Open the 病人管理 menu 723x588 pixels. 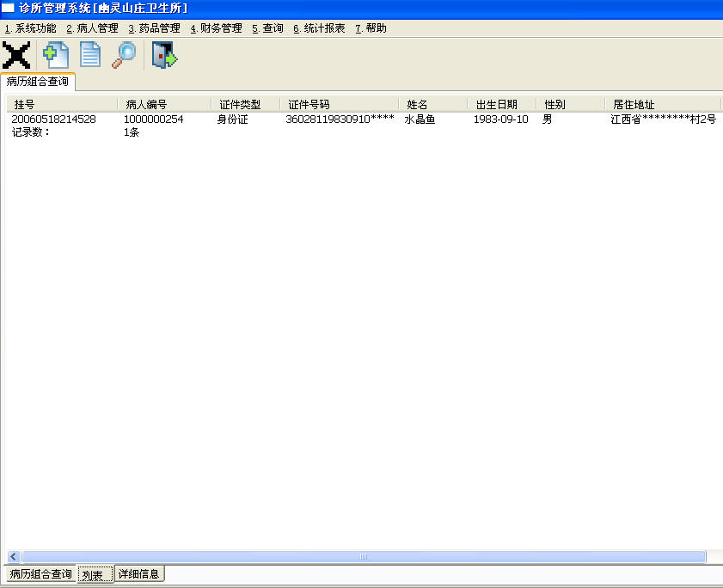click(x=92, y=28)
